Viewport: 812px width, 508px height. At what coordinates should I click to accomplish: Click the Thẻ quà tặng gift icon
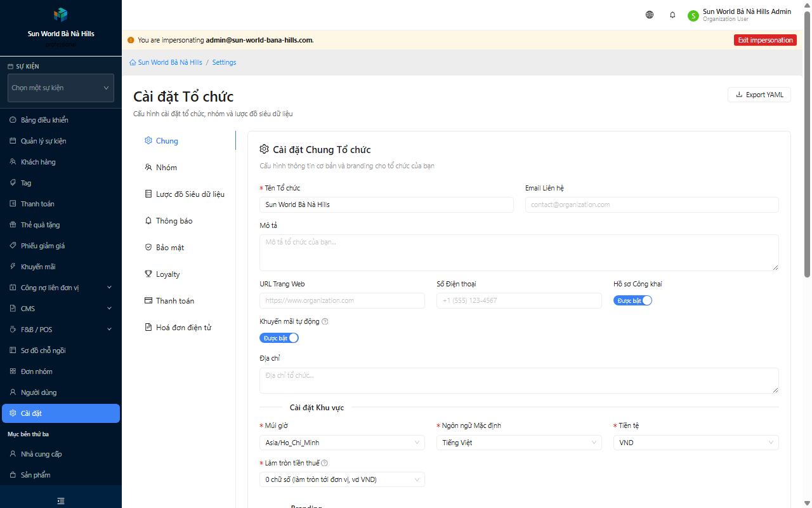(x=13, y=225)
